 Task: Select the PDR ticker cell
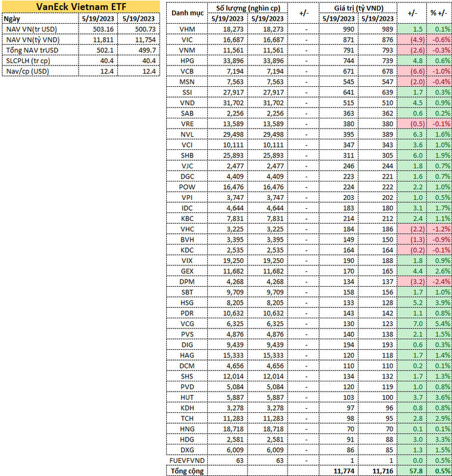click(187, 314)
